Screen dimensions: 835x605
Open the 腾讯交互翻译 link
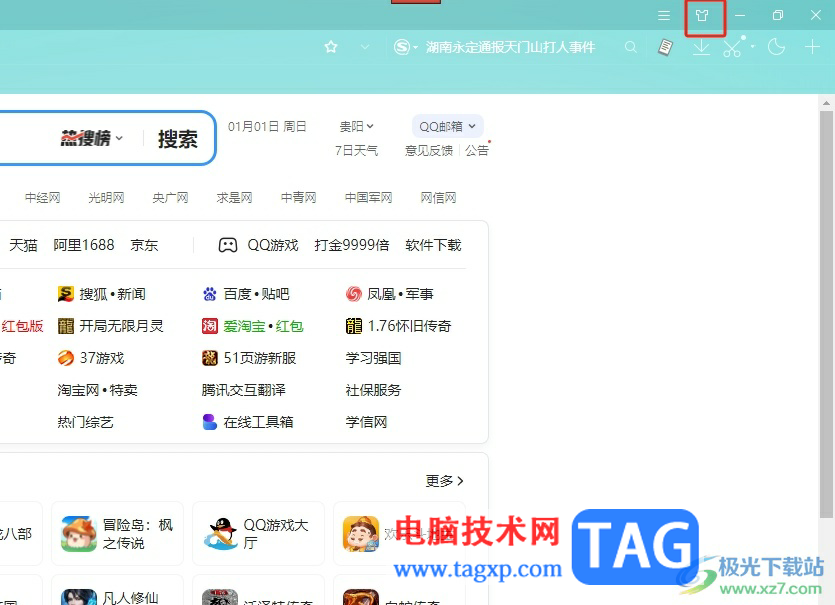243,390
